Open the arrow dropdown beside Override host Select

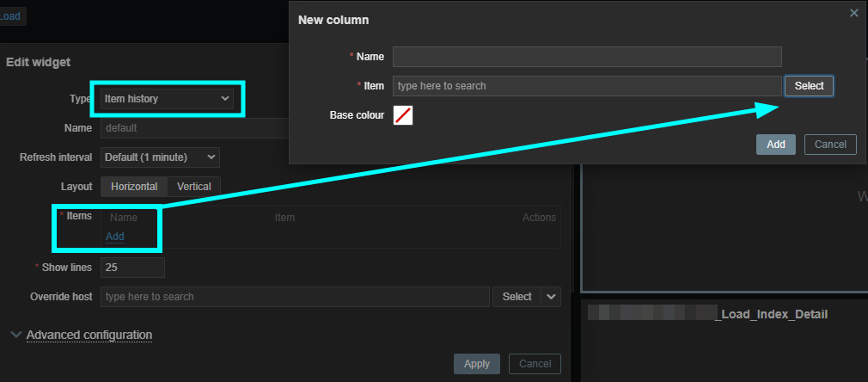pyautogui.click(x=552, y=297)
